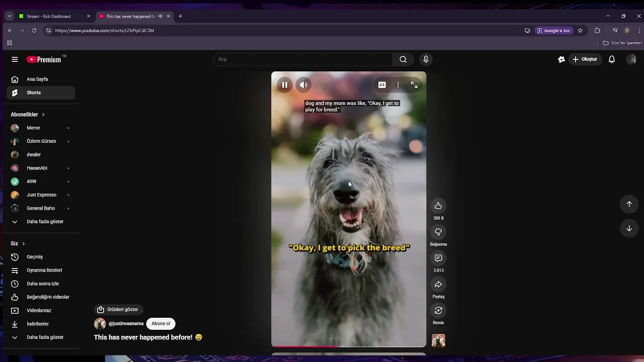
Task: Open Daha sonra izle list
Action: pyautogui.click(x=41, y=284)
